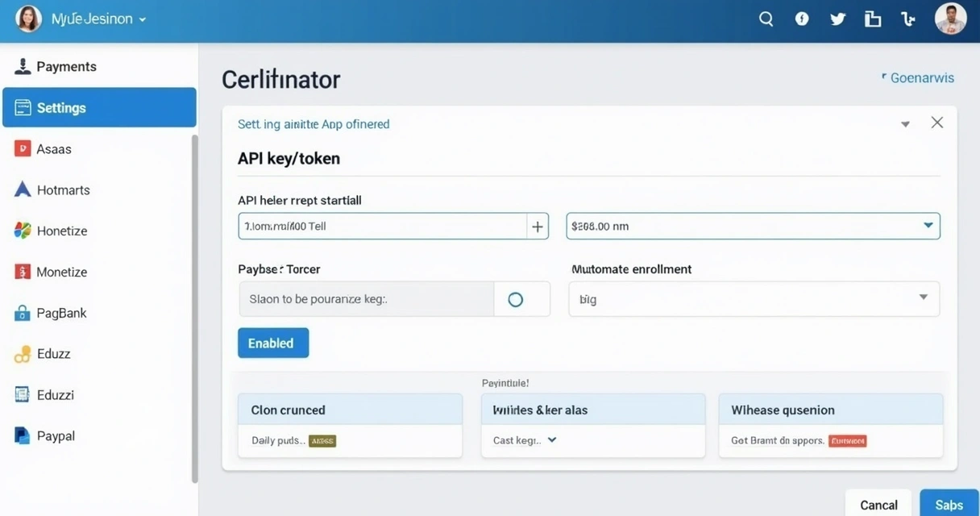Open the PagBank lock icon entry
The height and width of the screenshot is (516, 980).
(x=22, y=314)
